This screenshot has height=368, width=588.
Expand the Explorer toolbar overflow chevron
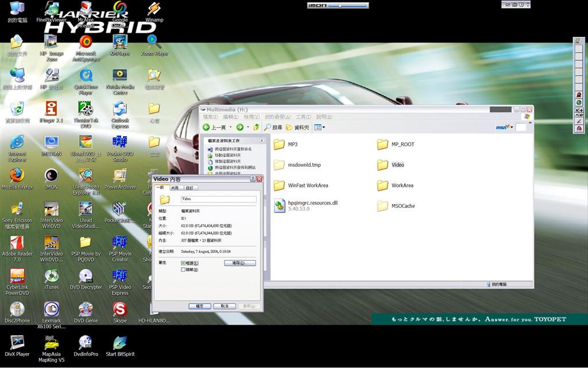[530, 124]
